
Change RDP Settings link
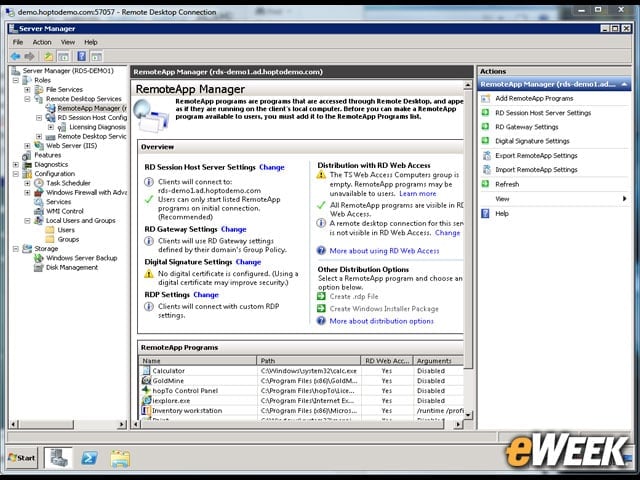coord(206,295)
